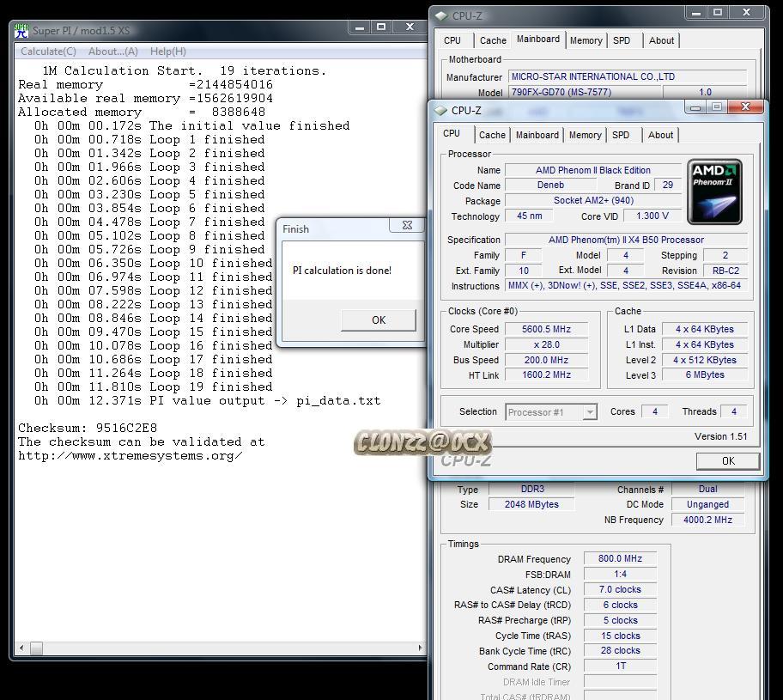Click OK in the Finish dialog
783x700 pixels.
coord(379,320)
